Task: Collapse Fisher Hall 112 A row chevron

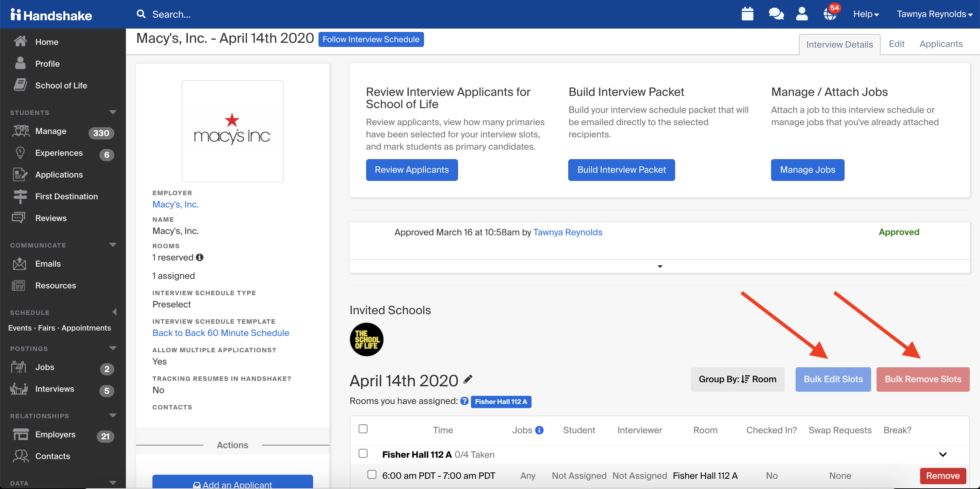Action: click(x=943, y=454)
